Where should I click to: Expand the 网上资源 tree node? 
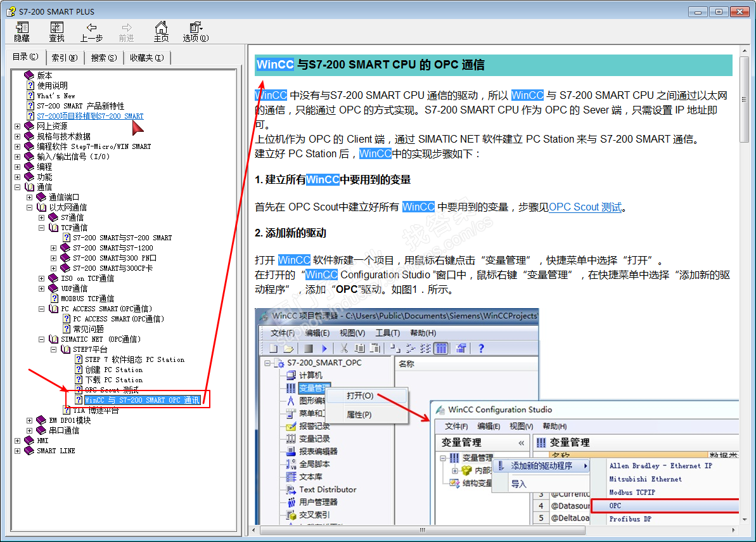pos(17,126)
